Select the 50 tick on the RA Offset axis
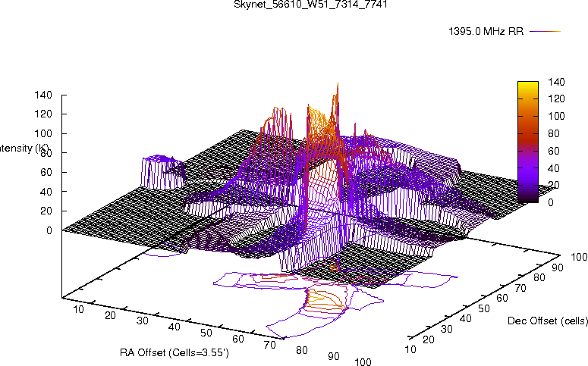This screenshot has width=588, height=366. point(206,333)
